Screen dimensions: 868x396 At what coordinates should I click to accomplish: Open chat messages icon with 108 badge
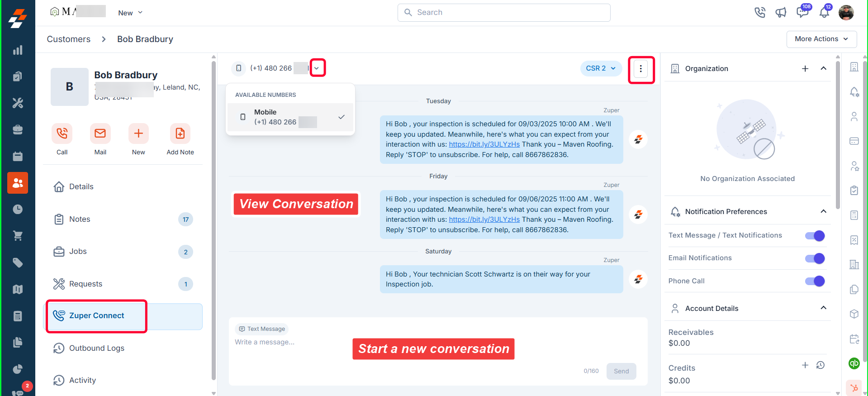coord(803,12)
